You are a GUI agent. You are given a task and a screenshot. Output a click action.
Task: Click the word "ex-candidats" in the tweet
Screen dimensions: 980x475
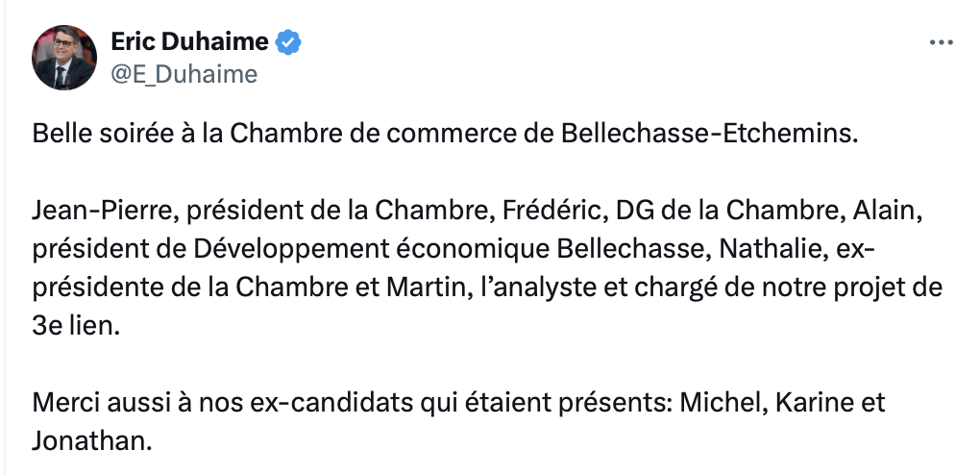[331, 403]
